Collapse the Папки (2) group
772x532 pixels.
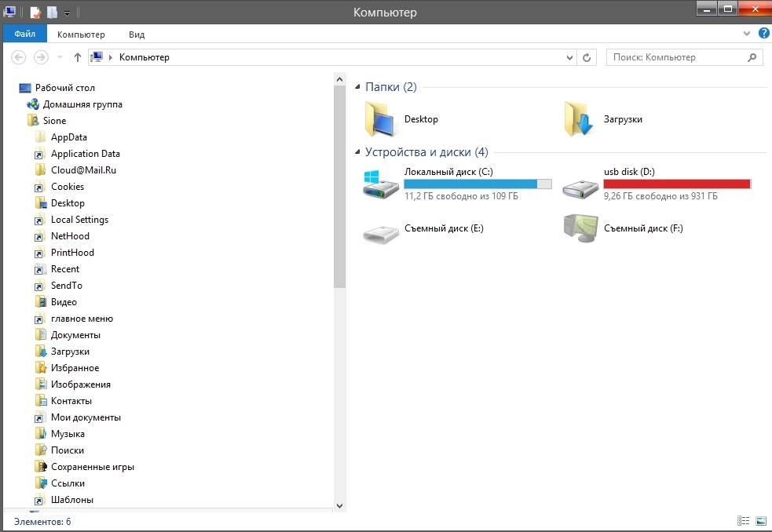(358, 87)
